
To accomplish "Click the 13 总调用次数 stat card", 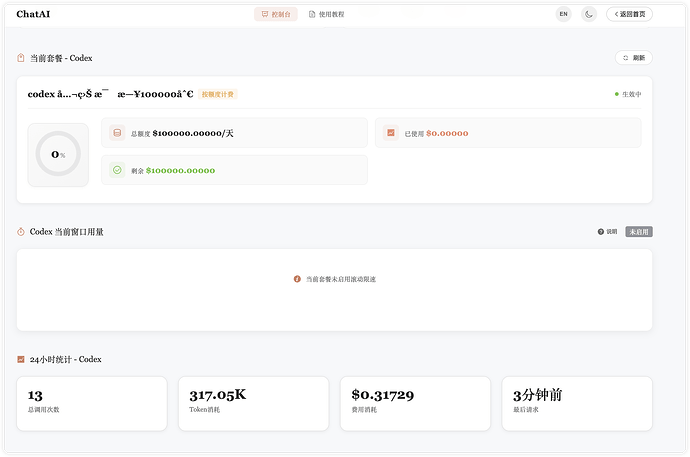I will (92, 403).
